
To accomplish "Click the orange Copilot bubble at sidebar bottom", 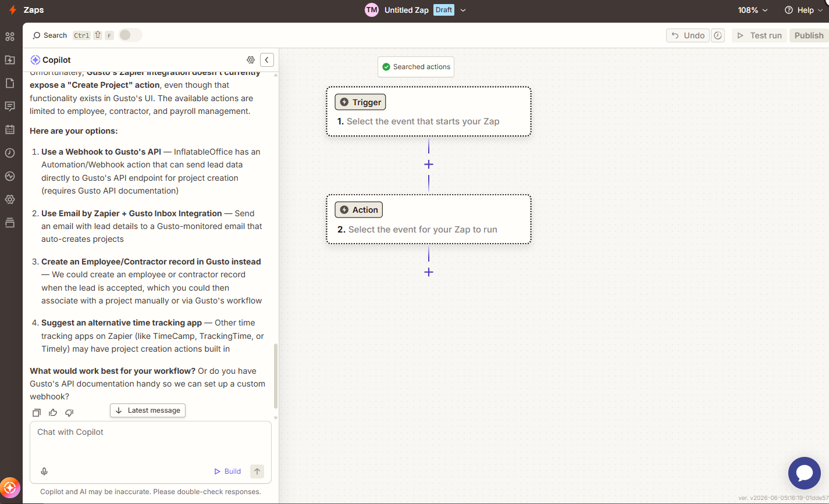I will [10, 487].
